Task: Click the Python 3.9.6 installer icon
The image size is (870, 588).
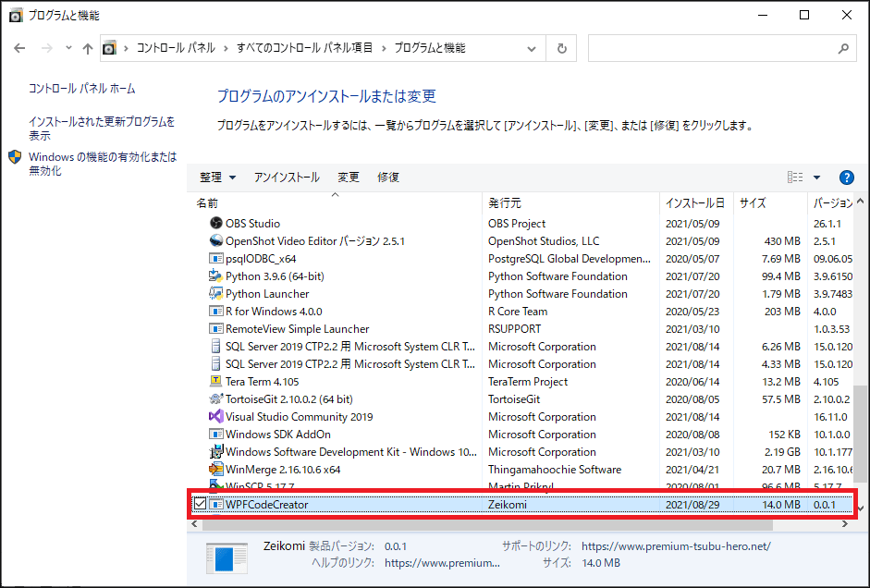Action: pos(215,276)
